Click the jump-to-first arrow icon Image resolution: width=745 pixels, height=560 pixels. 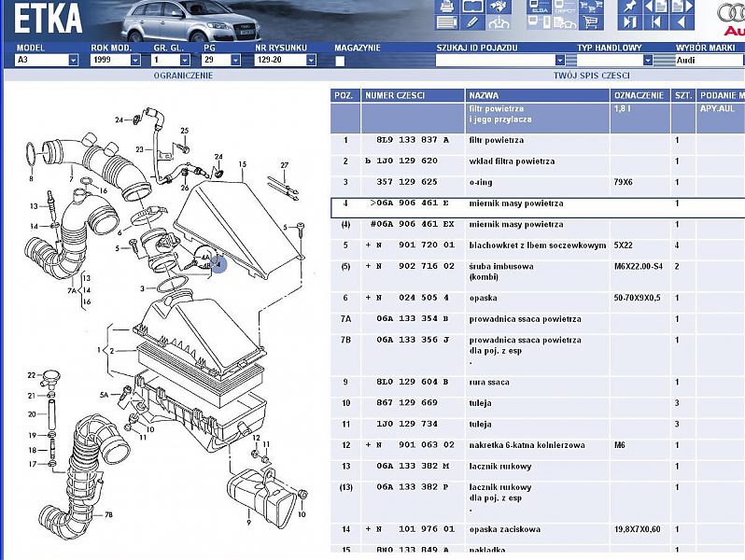click(656, 21)
